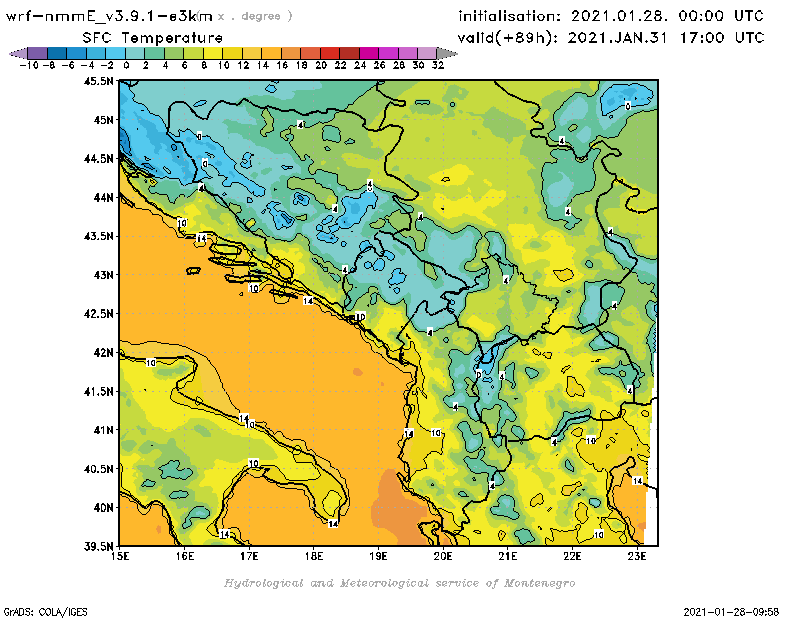Select the 26 value on the legend scale
Screen dimensions: 800x618
click(x=379, y=65)
